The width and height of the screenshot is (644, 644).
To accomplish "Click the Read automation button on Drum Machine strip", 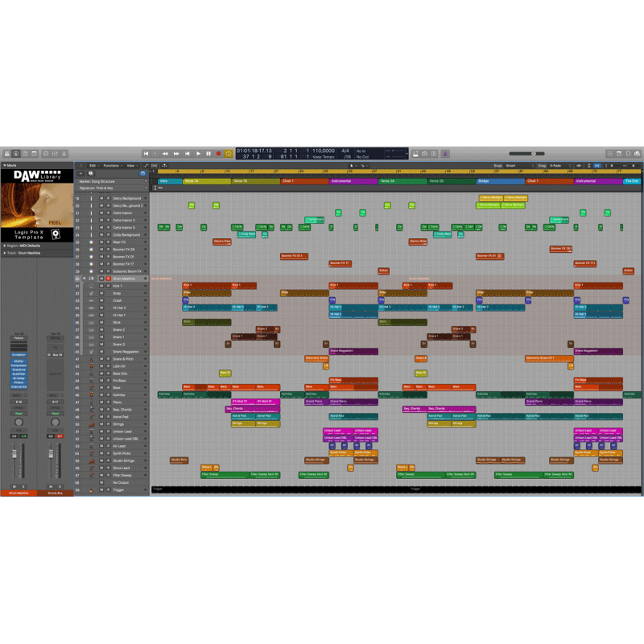I will [19, 414].
